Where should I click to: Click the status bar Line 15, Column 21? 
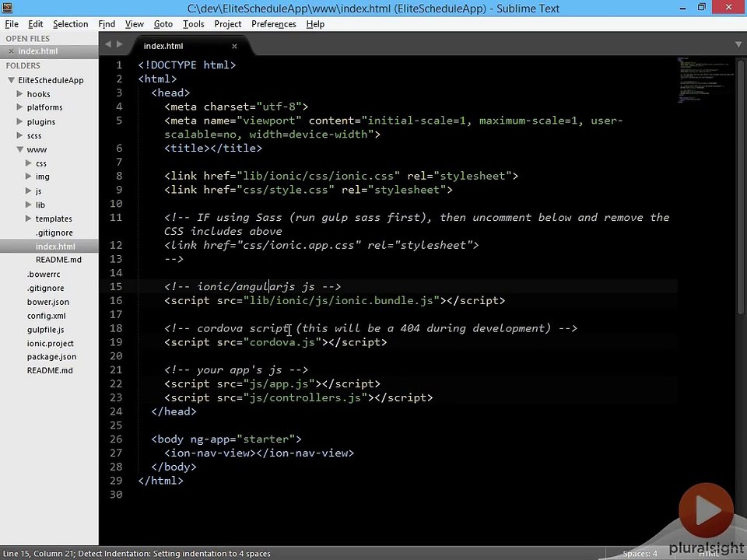(x=38, y=553)
